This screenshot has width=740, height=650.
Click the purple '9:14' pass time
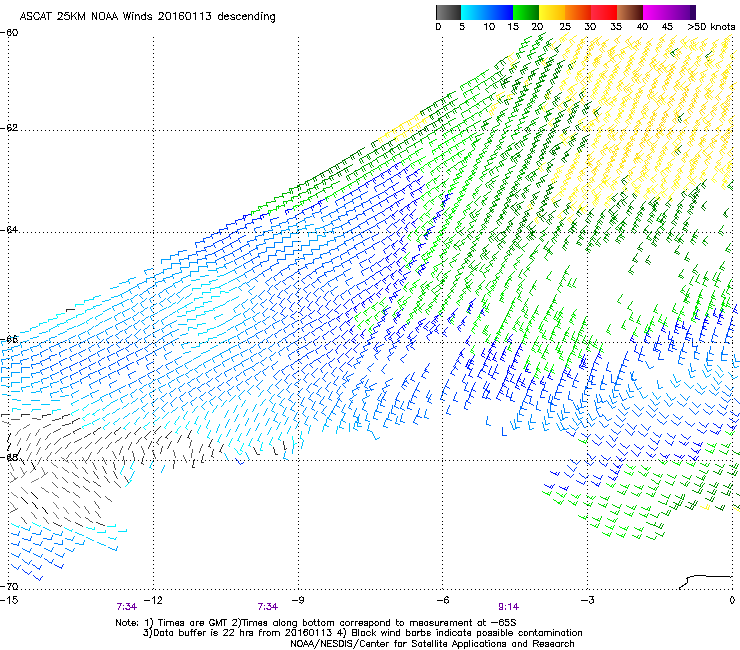(x=508, y=607)
